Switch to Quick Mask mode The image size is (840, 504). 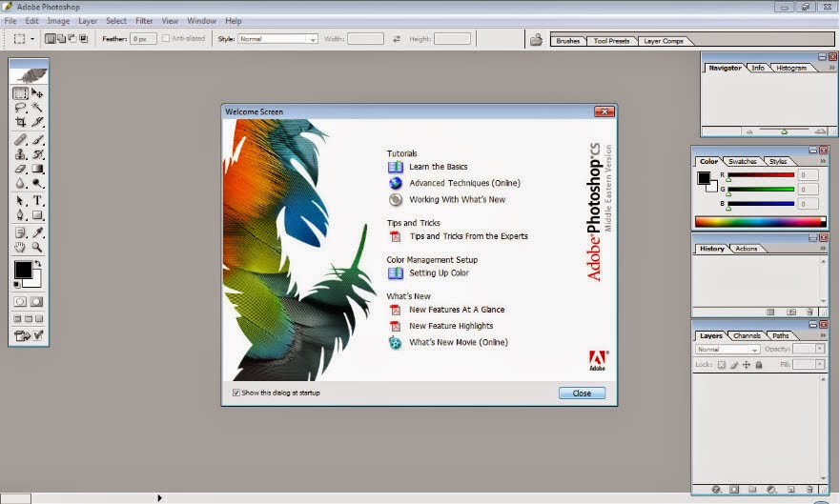(36, 302)
